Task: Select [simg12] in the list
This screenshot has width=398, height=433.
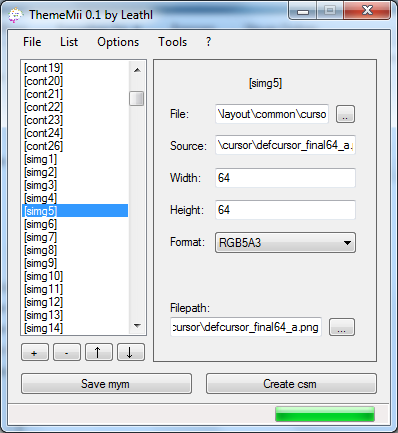Action: [75, 302]
